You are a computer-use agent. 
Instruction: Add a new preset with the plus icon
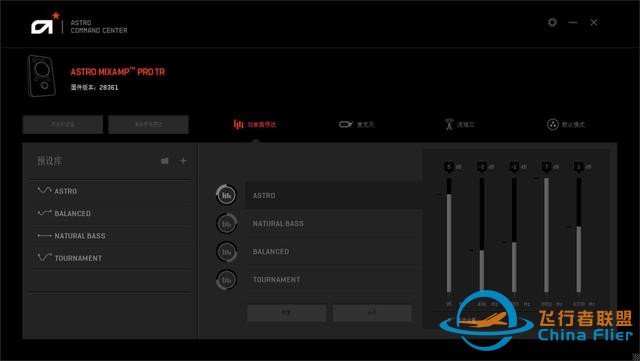pyautogui.click(x=183, y=161)
